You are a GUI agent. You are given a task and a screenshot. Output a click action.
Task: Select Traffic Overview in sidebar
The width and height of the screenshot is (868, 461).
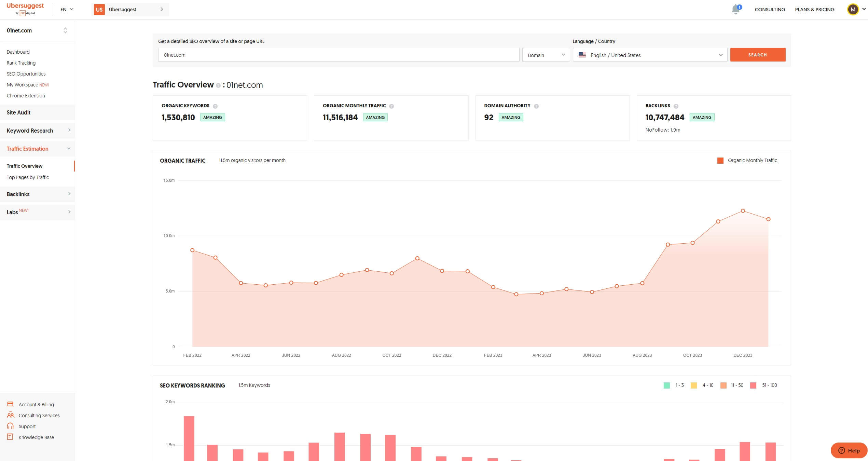coord(25,166)
